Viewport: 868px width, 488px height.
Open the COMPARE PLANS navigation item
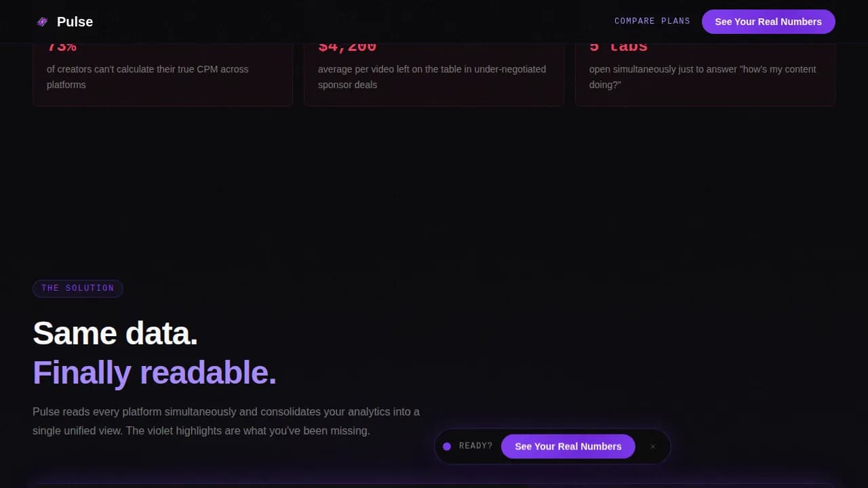pos(652,21)
